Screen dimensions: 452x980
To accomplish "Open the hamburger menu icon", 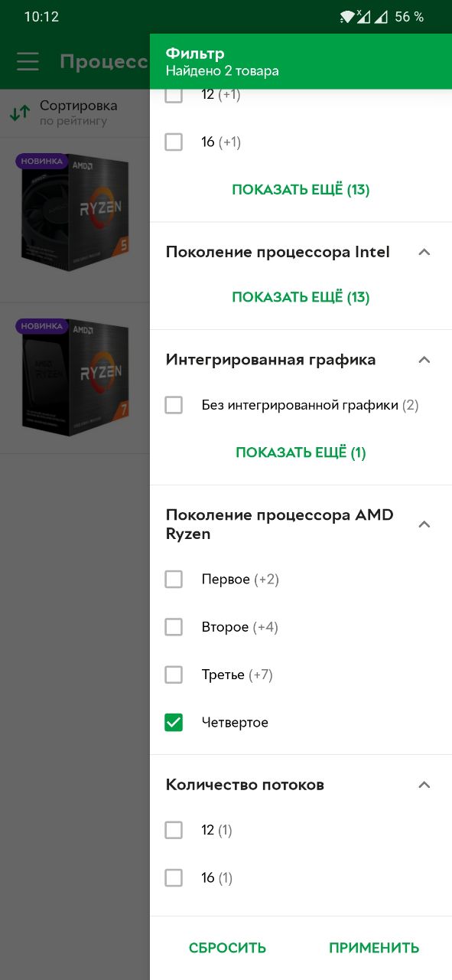I will click(x=28, y=61).
